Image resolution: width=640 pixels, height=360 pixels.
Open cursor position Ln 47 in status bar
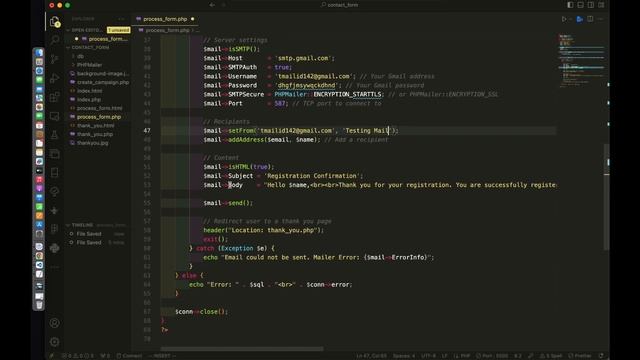371,356
